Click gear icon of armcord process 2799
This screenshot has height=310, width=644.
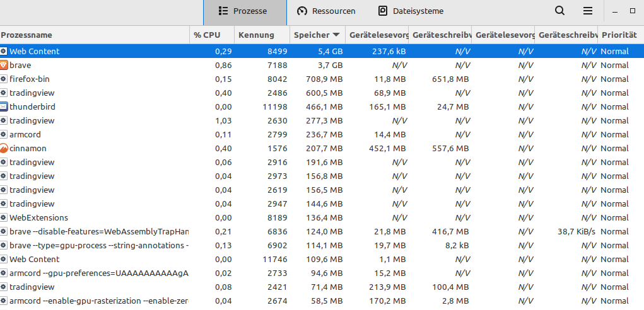tap(4, 134)
